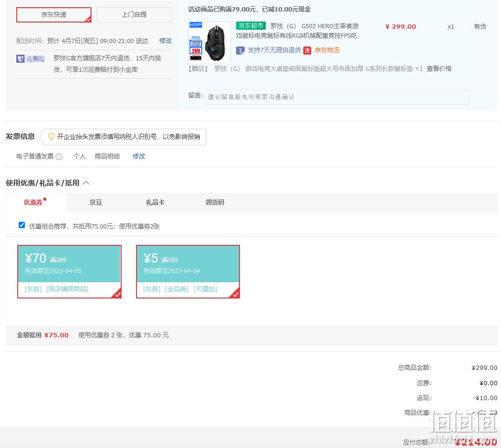
Task: Click the 运费 ¥0.00 value
Action: point(488,383)
